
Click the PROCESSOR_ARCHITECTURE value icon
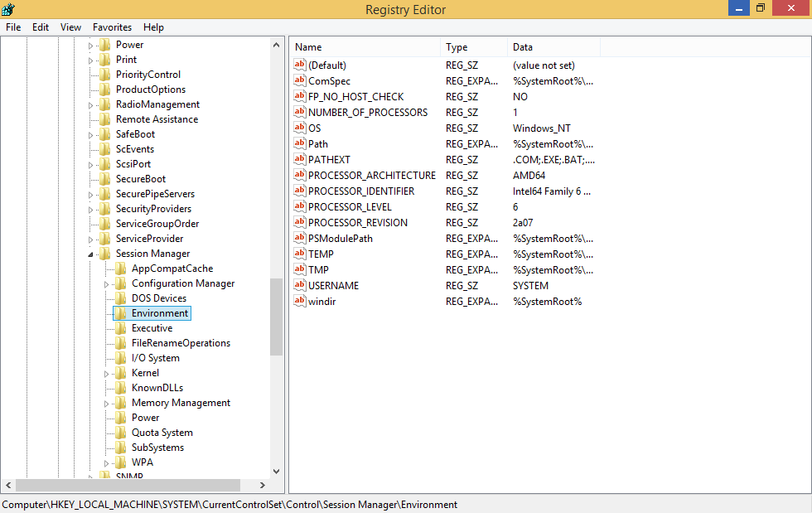[x=299, y=175]
